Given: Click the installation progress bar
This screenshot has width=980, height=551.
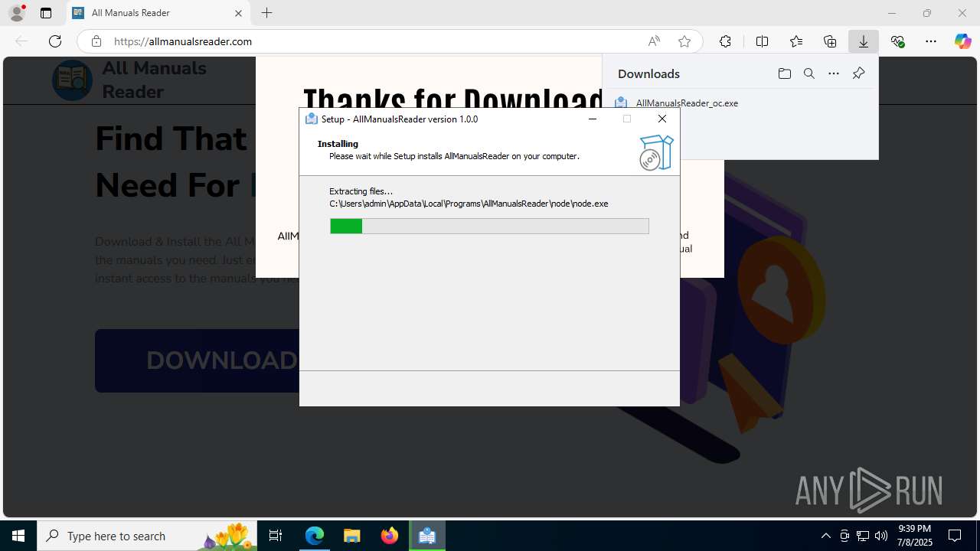Looking at the screenshot, I should click(489, 226).
